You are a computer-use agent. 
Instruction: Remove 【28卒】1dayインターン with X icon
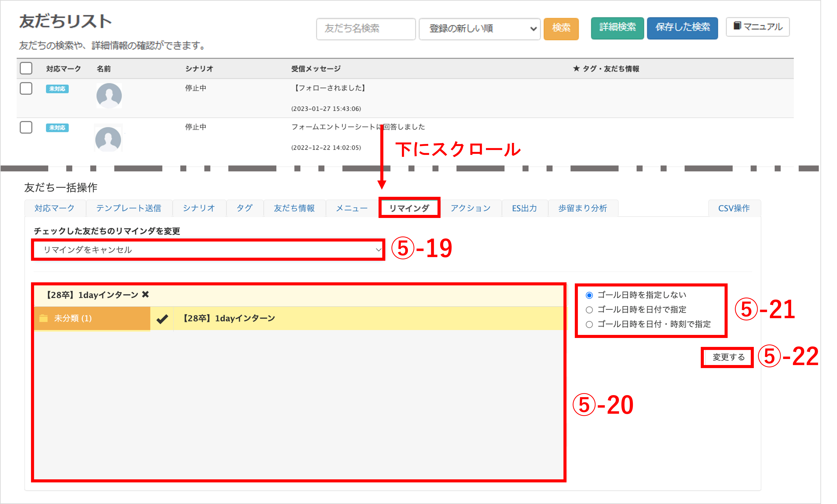point(145,294)
